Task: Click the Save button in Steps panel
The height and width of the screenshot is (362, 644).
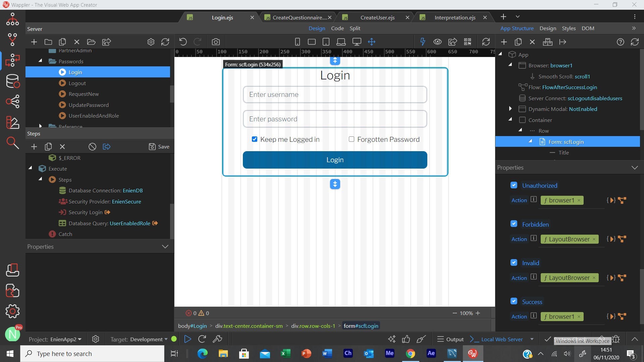Action: (x=159, y=146)
